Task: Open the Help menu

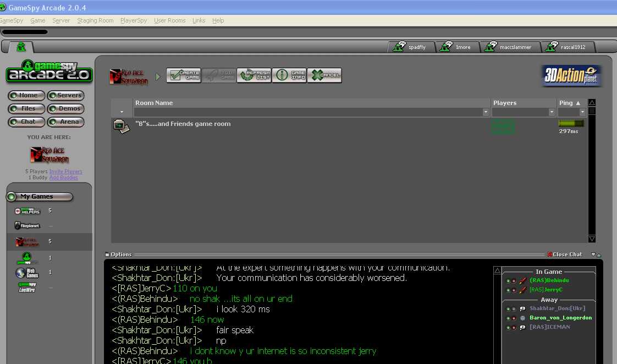Action: click(218, 20)
